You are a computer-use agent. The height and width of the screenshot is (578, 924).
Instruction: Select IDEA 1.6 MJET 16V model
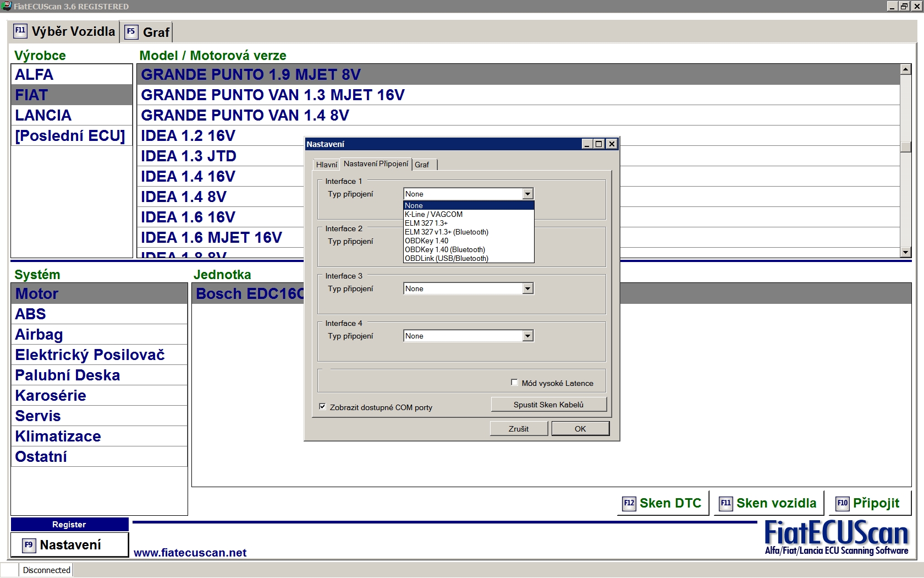(221, 237)
